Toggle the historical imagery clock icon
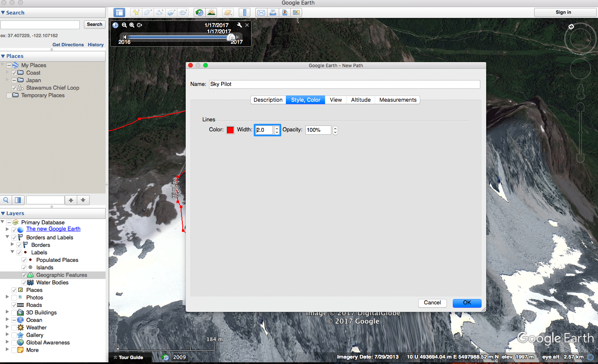598x364 pixels. click(x=199, y=13)
